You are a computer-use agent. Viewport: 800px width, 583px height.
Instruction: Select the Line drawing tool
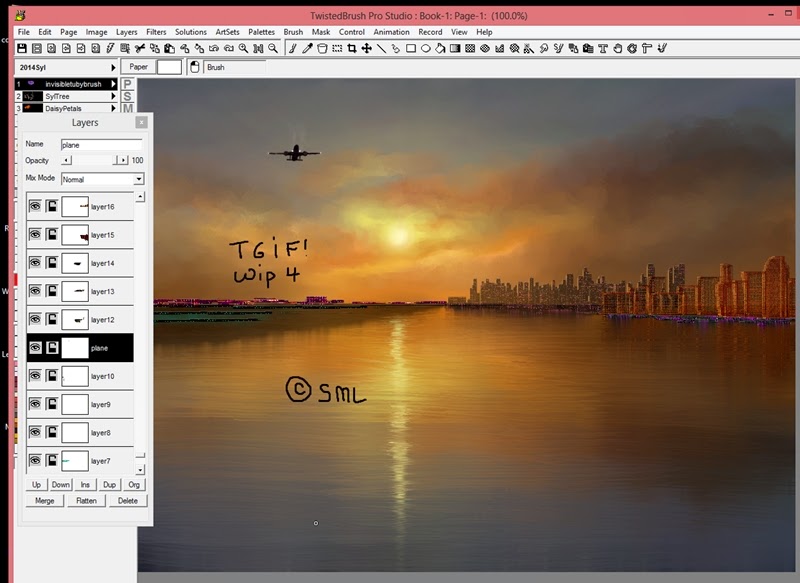click(x=381, y=48)
